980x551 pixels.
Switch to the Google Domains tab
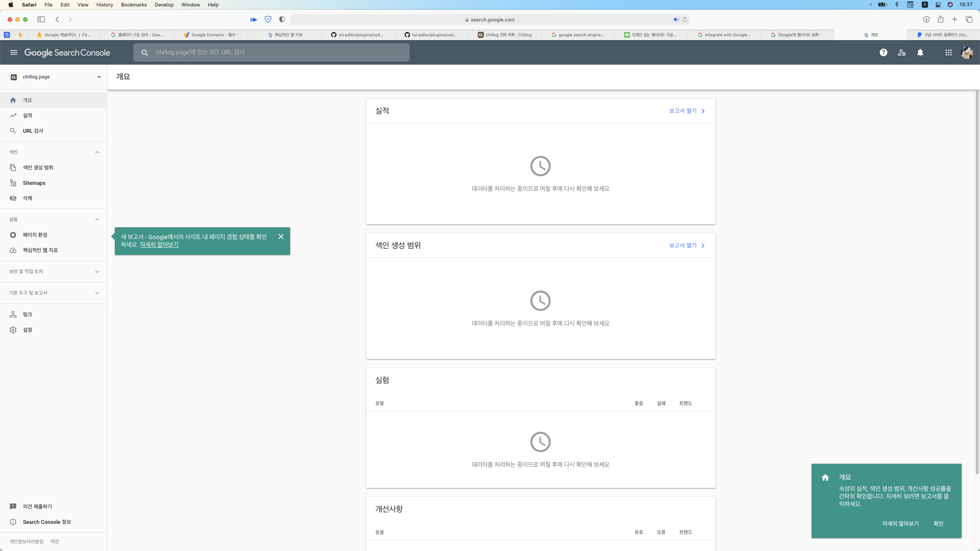pos(211,35)
